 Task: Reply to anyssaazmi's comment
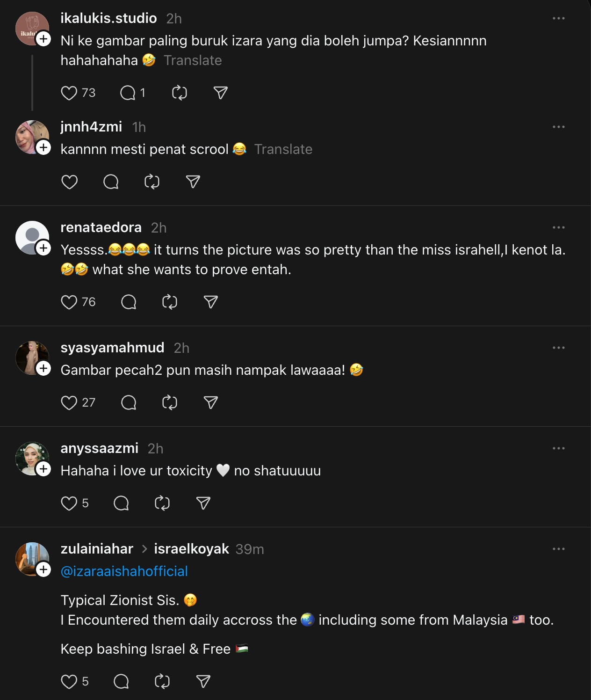[121, 503]
